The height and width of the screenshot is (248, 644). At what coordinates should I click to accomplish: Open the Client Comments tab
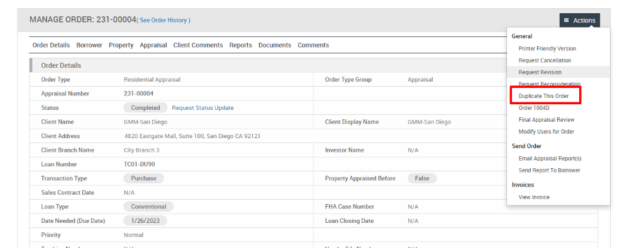click(x=198, y=45)
